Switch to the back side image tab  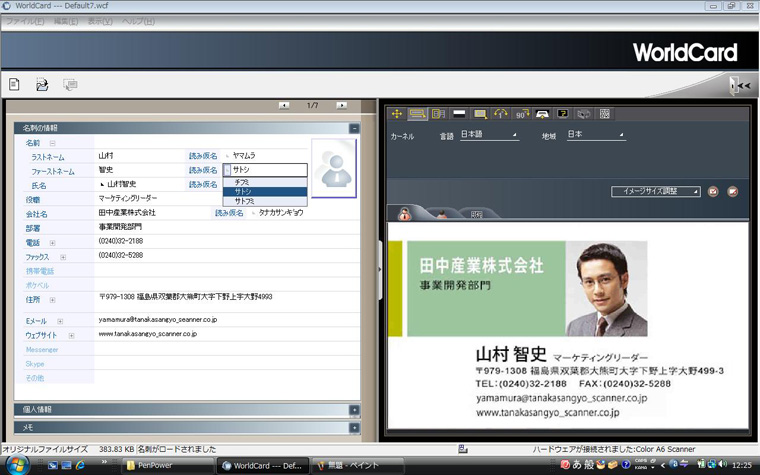point(442,214)
